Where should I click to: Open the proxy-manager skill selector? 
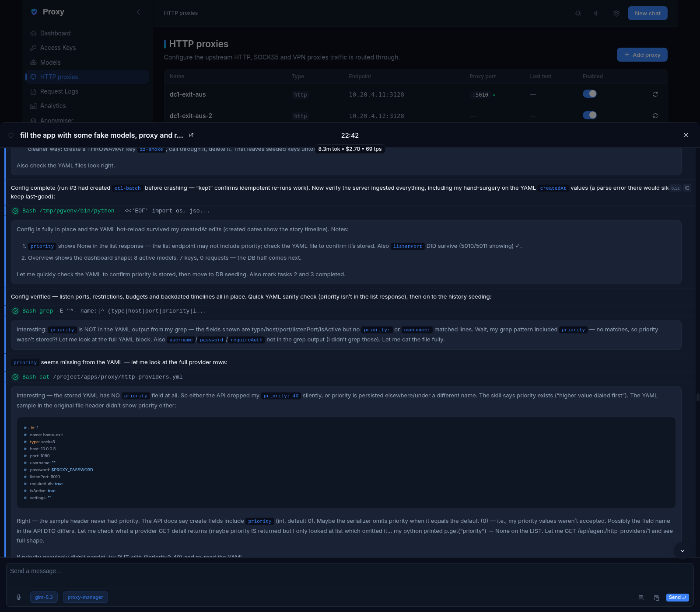pos(85,597)
